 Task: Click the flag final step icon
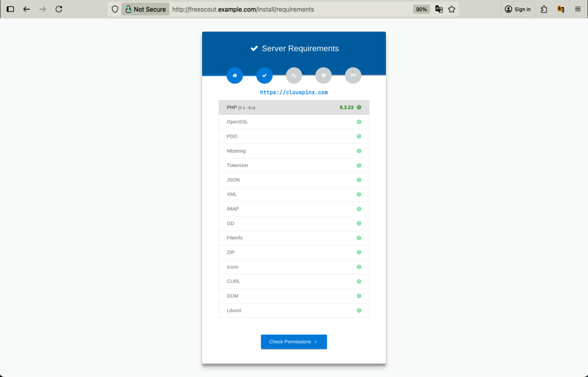pos(353,75)
